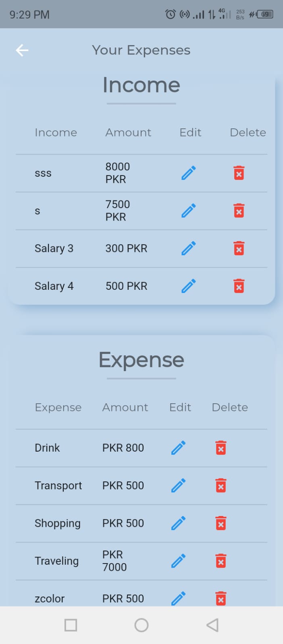This screenshot has width=283, height=644.
Task: Delete the sss income entry
Action: tap(239, 173)
